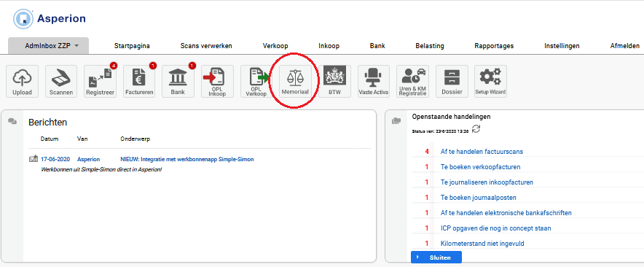Open the BTW tax icon
This screenshot has width=644, height=267.
pyautogui.click(x=334, y=82)
